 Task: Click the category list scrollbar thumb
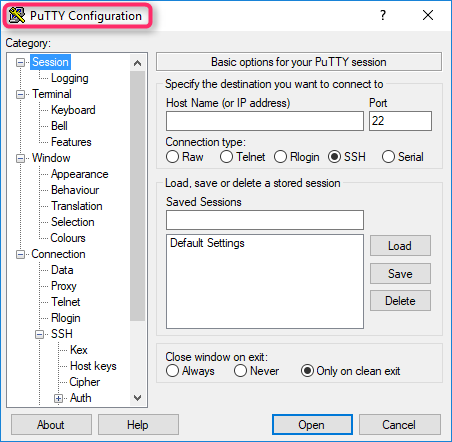(137, 196)
